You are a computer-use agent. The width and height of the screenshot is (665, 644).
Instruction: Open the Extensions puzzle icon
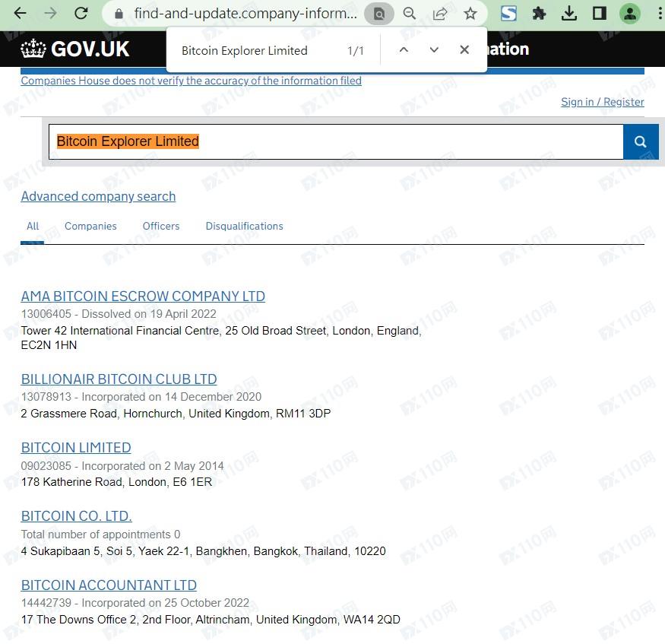(539, 14)
